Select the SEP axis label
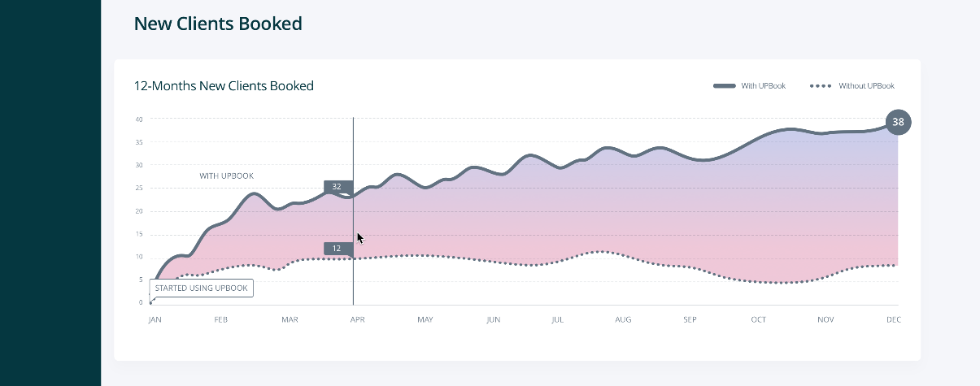This screenshot has width=980, height=386. [x=690, y=320]
